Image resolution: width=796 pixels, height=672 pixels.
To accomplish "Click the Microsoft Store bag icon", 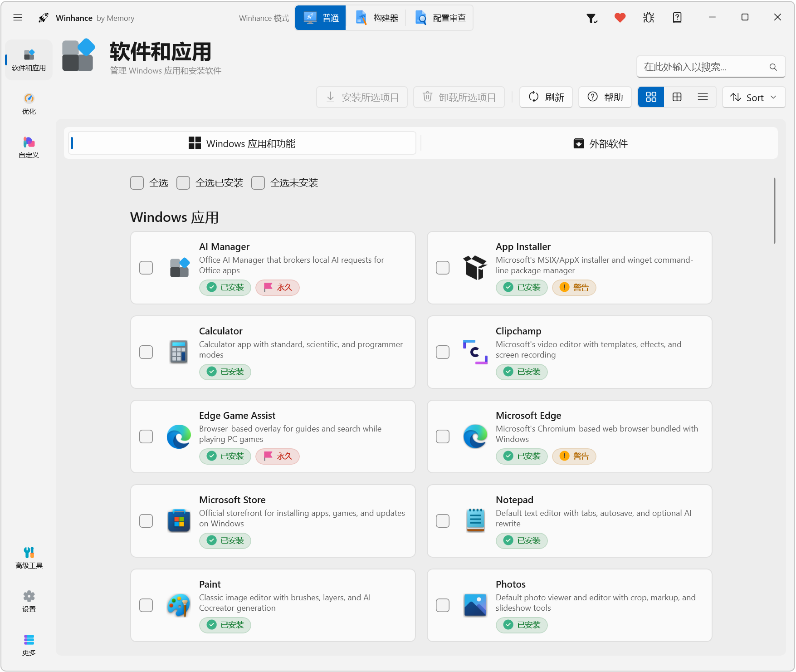I will 179,521.
